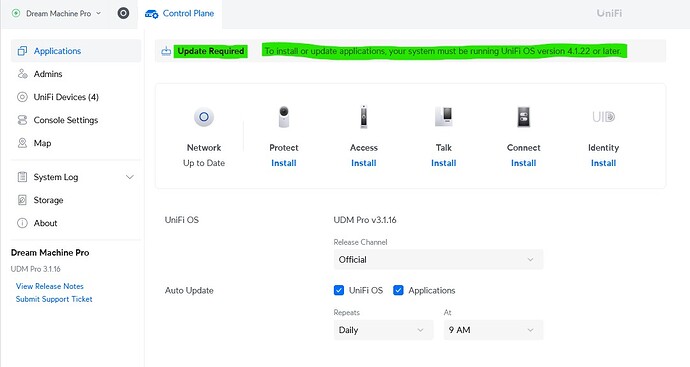Open System Log in the sidebar

click(x=76, y=177)
